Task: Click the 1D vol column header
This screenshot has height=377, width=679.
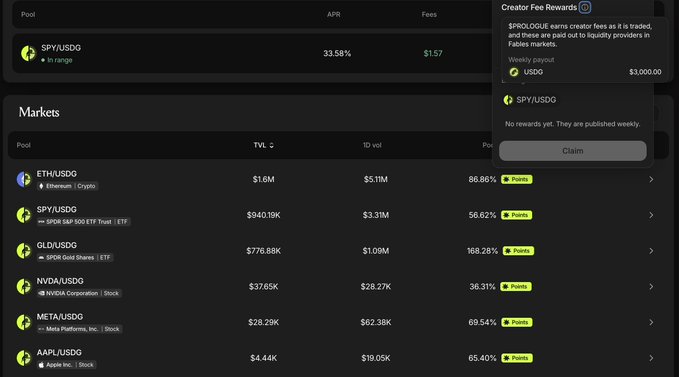Action: tap(372, 145)
